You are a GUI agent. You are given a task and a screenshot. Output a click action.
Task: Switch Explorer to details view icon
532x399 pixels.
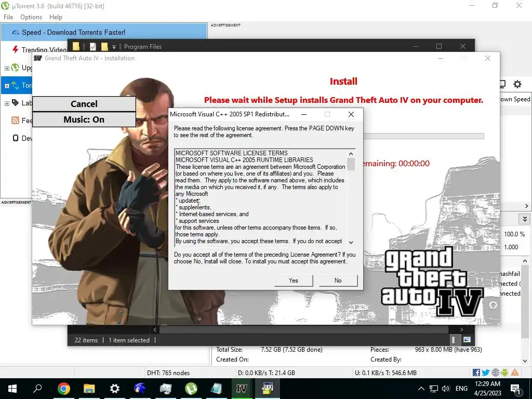coord(453,340)
